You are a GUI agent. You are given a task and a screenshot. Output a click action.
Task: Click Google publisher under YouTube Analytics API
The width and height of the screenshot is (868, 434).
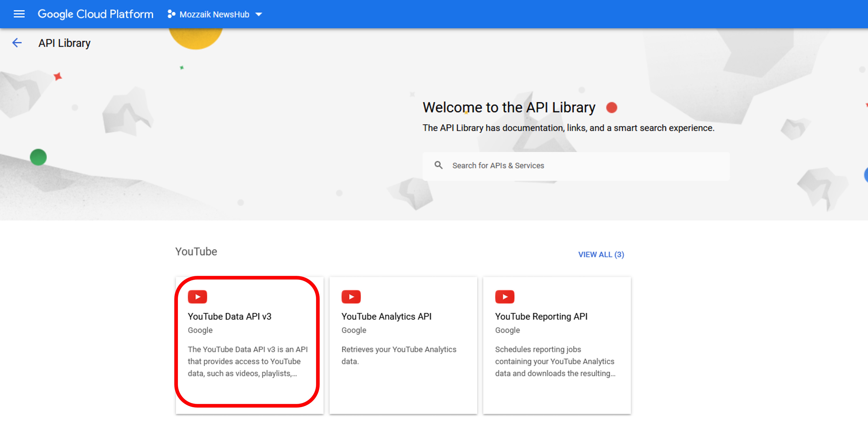[x=354, y=330]
